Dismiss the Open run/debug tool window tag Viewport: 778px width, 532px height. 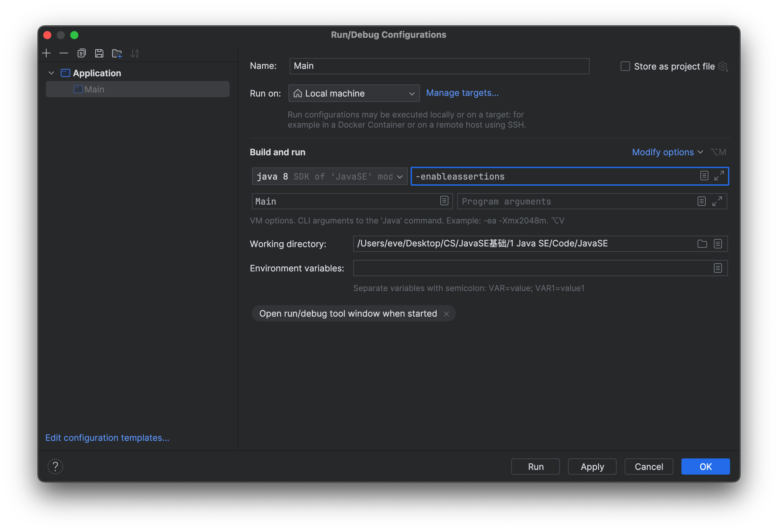[x=446, y=314]
